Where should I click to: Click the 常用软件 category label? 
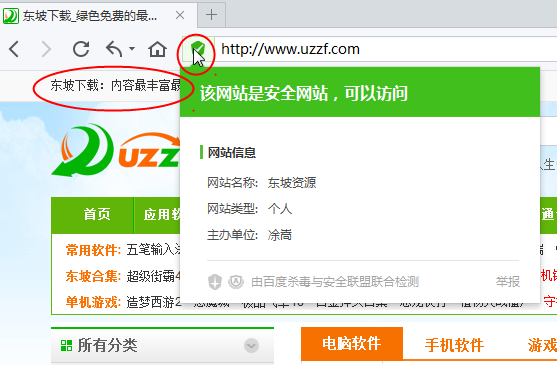pyautogui.click(x=93, y=250)
